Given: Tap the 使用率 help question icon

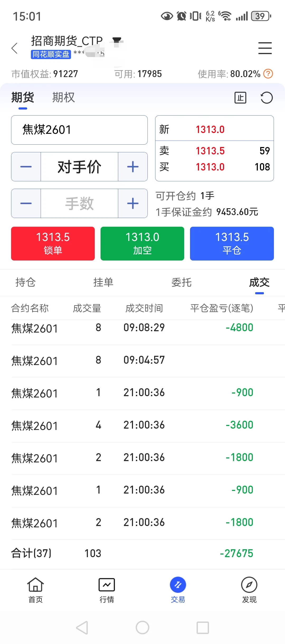Looking at the screenshot, I should tap(268, 74).
